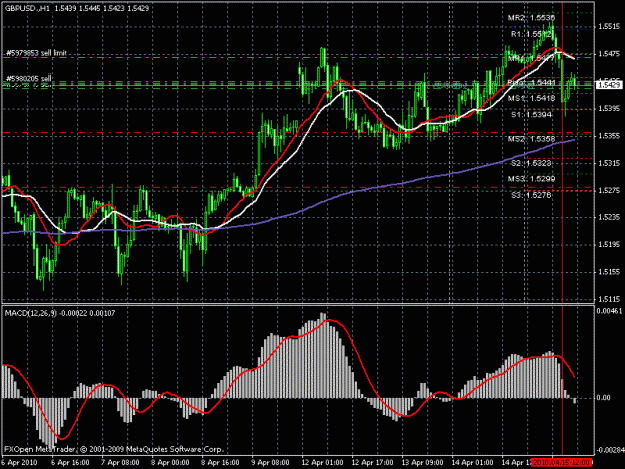Image resolution: width=625 pixels, height=469 pixels.
Task: Click 1.5115 on the price scale
Action: point(608,299)
